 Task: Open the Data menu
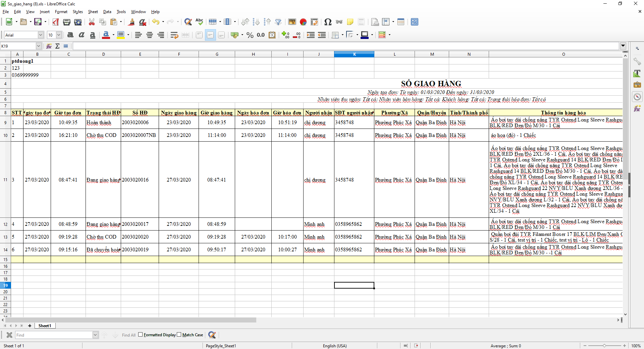[x=107, y=12]
